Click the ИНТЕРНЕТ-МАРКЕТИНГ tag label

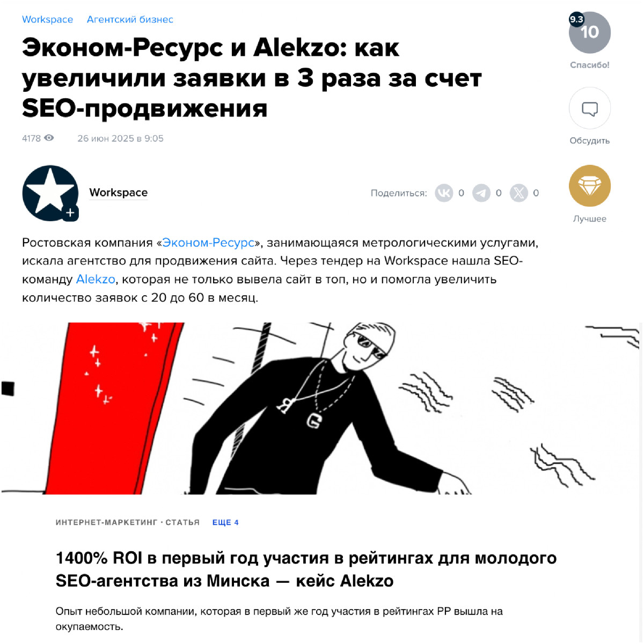pos(107,522)
